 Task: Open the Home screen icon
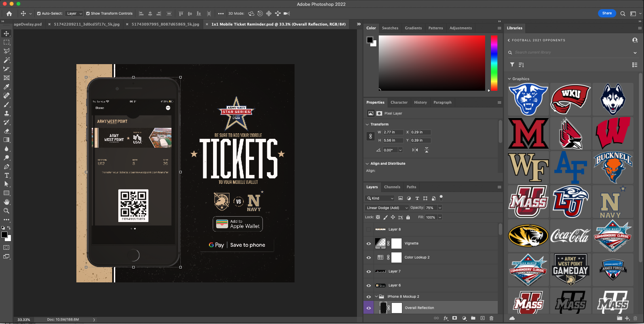coord(9,14)
